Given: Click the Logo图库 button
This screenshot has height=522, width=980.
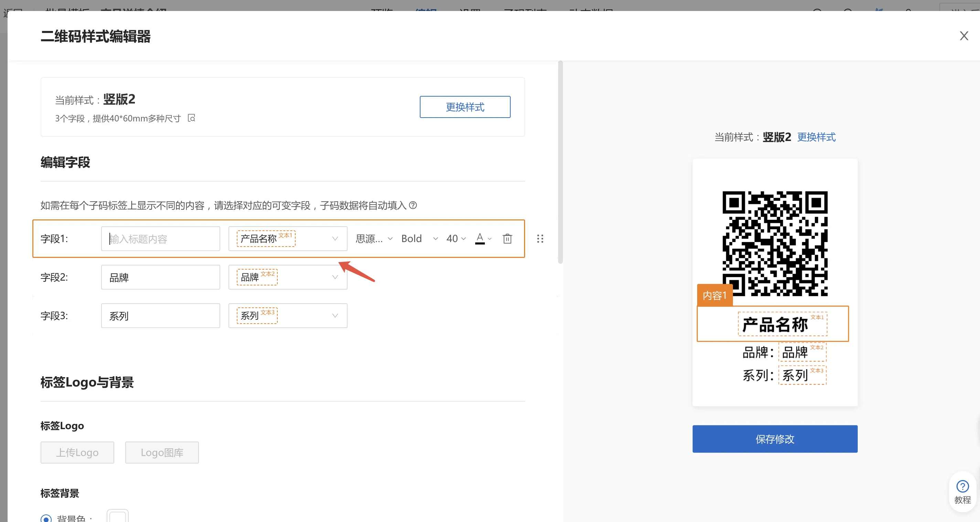Looking at the screenshot, I should 162,453.
